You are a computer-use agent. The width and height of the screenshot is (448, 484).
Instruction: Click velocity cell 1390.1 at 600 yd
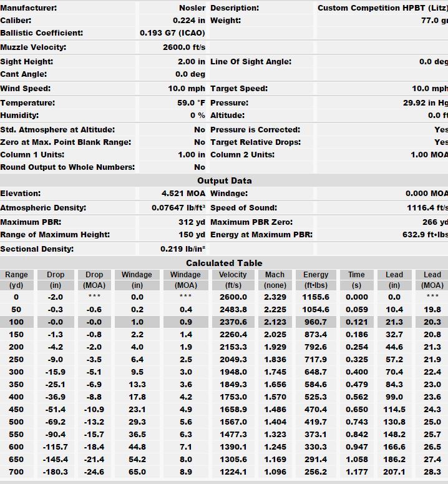tap(233, 447)
